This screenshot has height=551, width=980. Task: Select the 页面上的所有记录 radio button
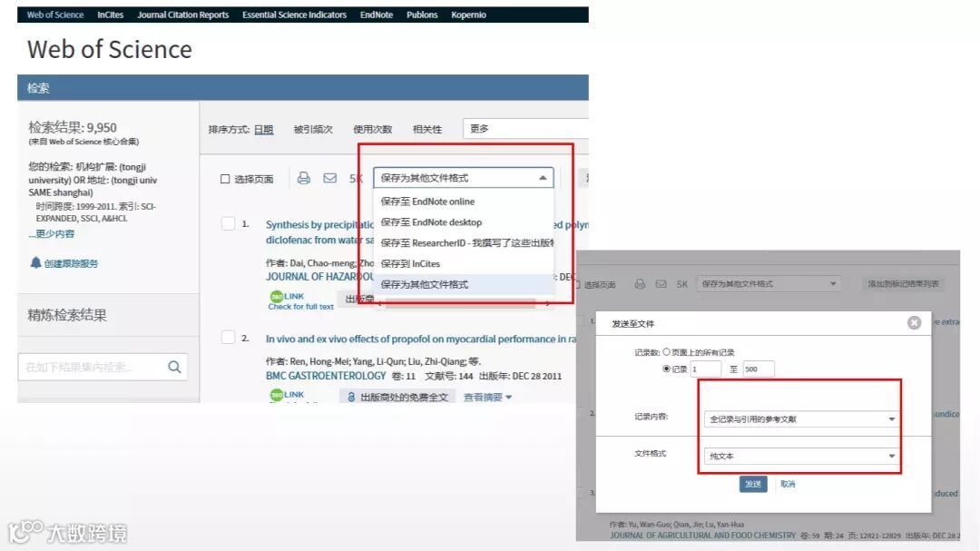coord(666,352)
